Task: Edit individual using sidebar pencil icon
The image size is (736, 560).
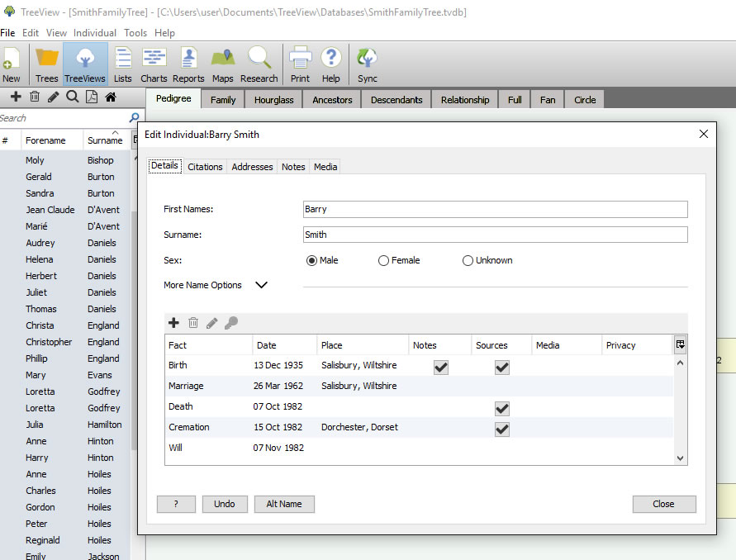Action: 54,97
